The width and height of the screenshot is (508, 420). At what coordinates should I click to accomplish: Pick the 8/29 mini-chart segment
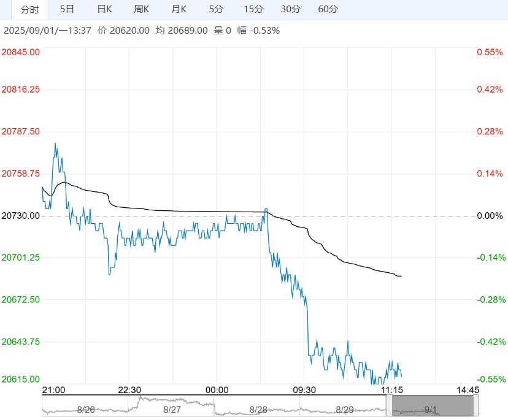point(344,408)
